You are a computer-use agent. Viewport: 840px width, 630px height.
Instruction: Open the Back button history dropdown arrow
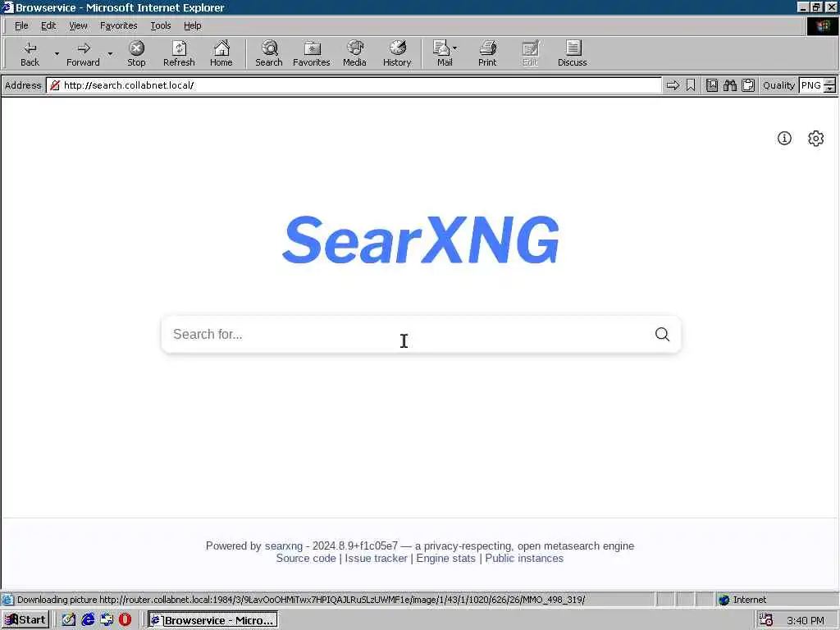click(x=57, y=53)
